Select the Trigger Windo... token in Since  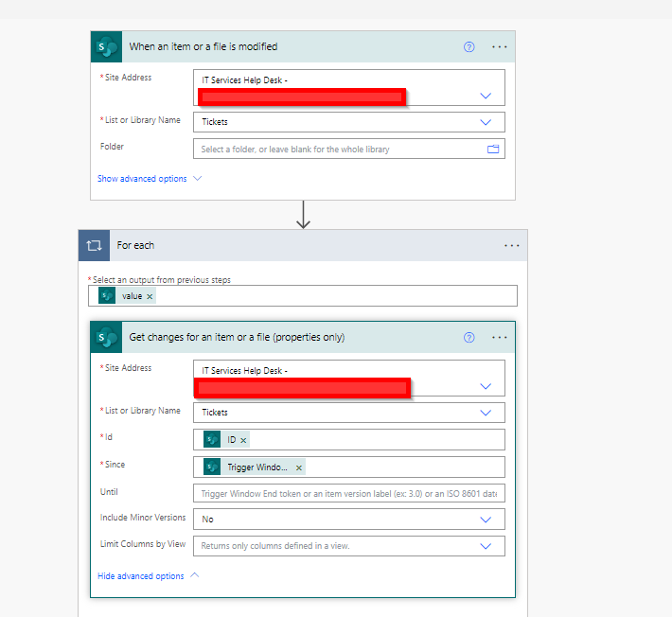[x=255, y=467]
